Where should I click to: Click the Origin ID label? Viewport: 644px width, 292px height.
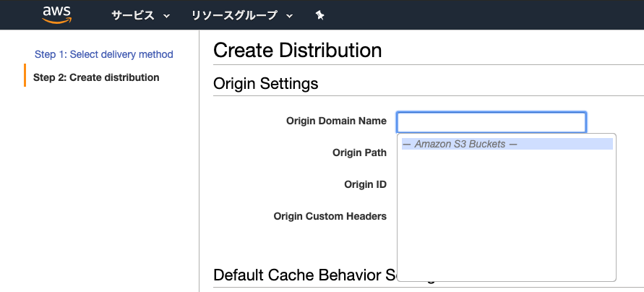365,184
